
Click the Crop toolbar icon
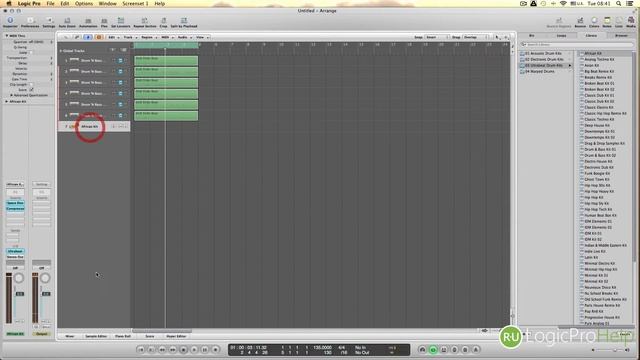164,22
